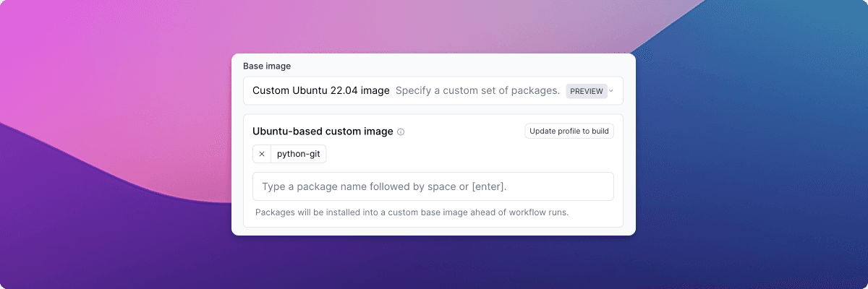Screen dimensions: 868x289
Task: Click the 'Specify a custom set of packages' description
Action: [x=477, y=91]
